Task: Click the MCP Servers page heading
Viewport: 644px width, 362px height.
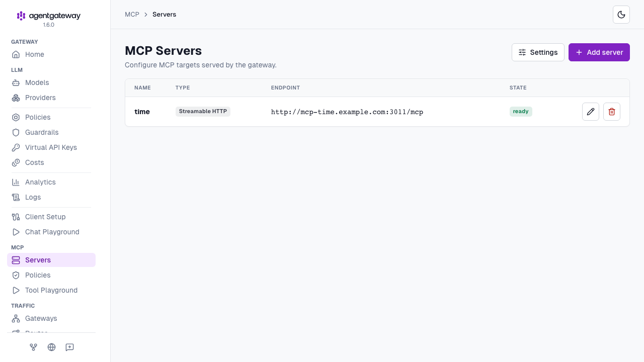Action: click(x=164, y=51)
